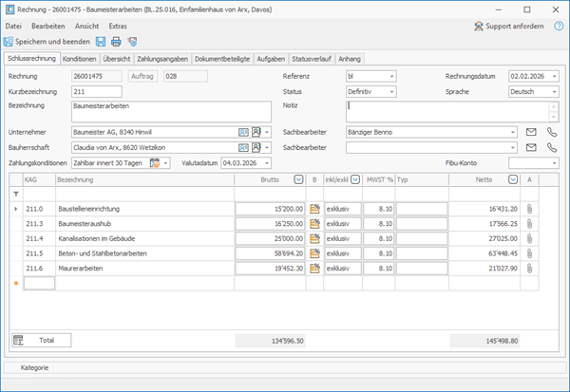Image resolution: width=570 pixels, height=392 pixels.
Task: Click Support anfordern link
Action: (509, 27)
